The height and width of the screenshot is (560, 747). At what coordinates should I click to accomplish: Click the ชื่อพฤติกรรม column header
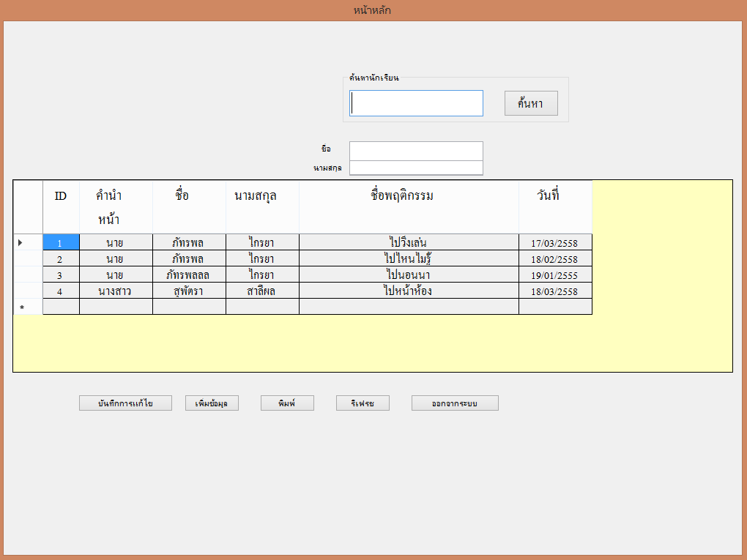tap(409, 206)
